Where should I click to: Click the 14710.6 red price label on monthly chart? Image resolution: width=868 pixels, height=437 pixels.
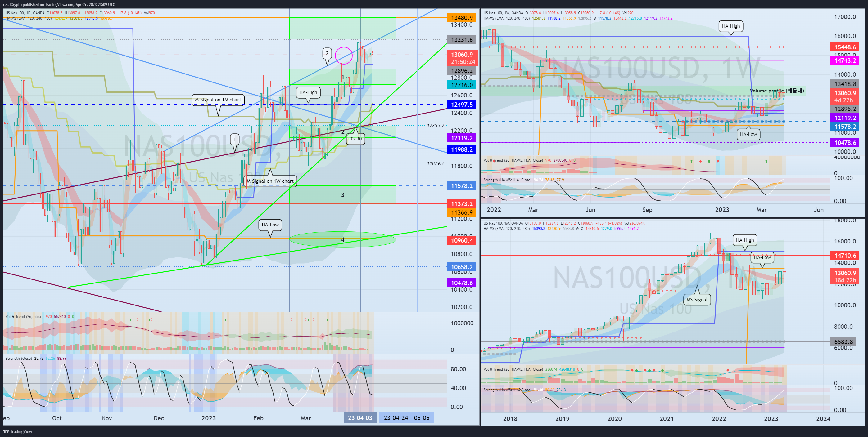845,256
